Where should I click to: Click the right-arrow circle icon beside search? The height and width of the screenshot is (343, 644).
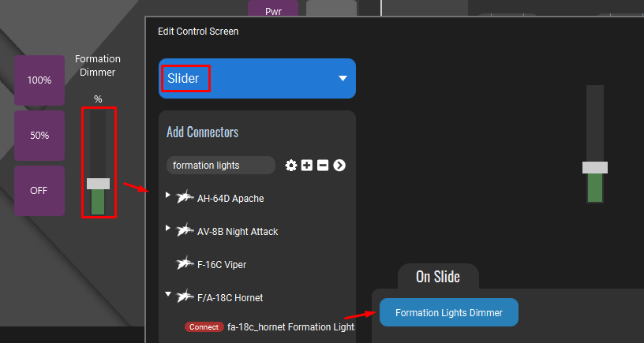[x=339, y=166]
